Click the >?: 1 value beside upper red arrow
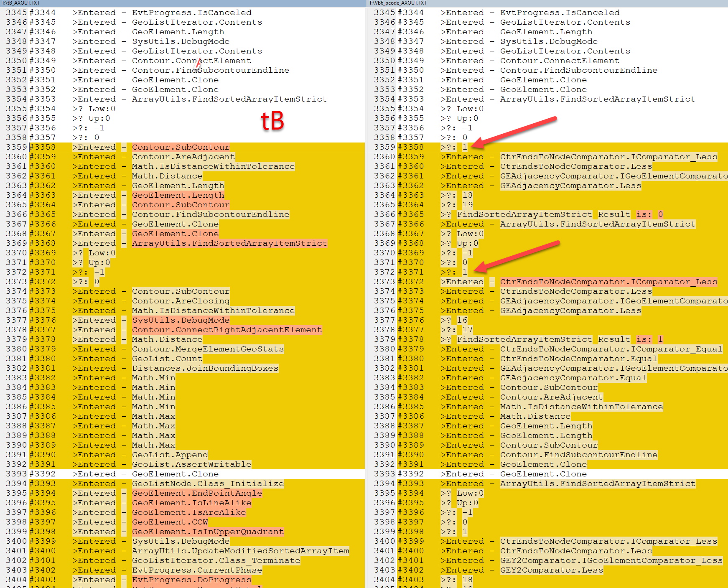 click(x=464, y=147)
